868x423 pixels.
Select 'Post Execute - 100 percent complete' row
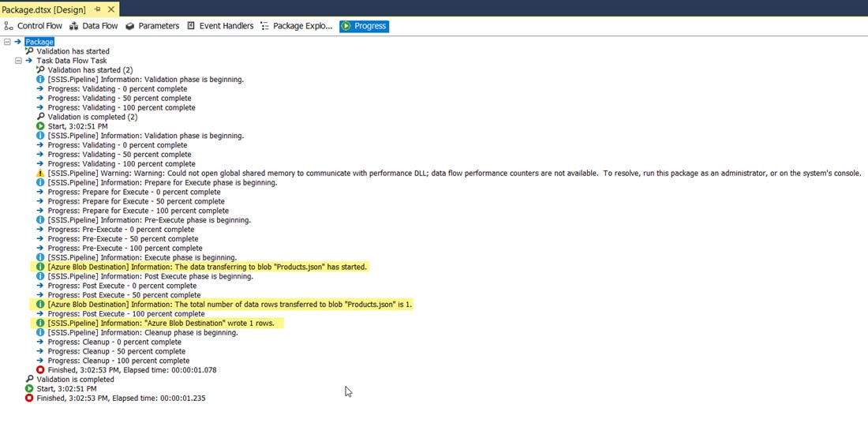tap(126, 314)
